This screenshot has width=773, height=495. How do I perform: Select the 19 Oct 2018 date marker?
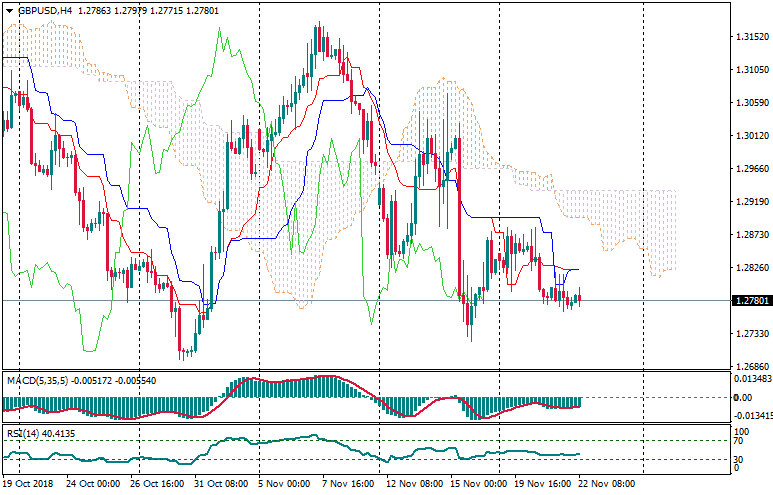tap(29, 483)
